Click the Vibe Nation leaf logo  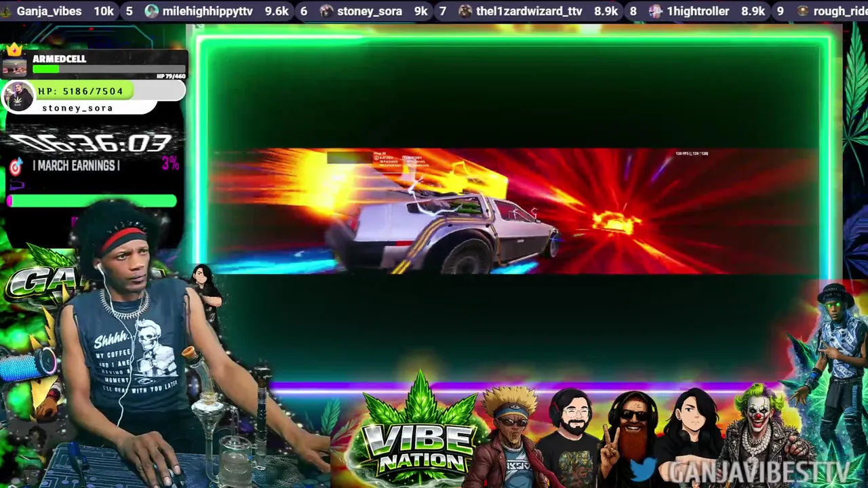click(420, 429)
